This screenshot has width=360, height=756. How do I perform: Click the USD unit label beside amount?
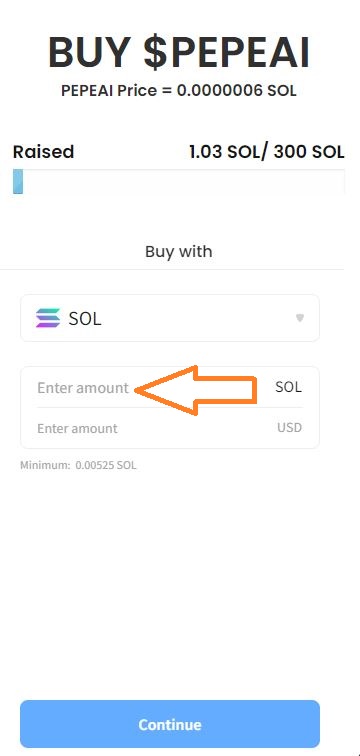pyautogui.click(x=290, y=428)
